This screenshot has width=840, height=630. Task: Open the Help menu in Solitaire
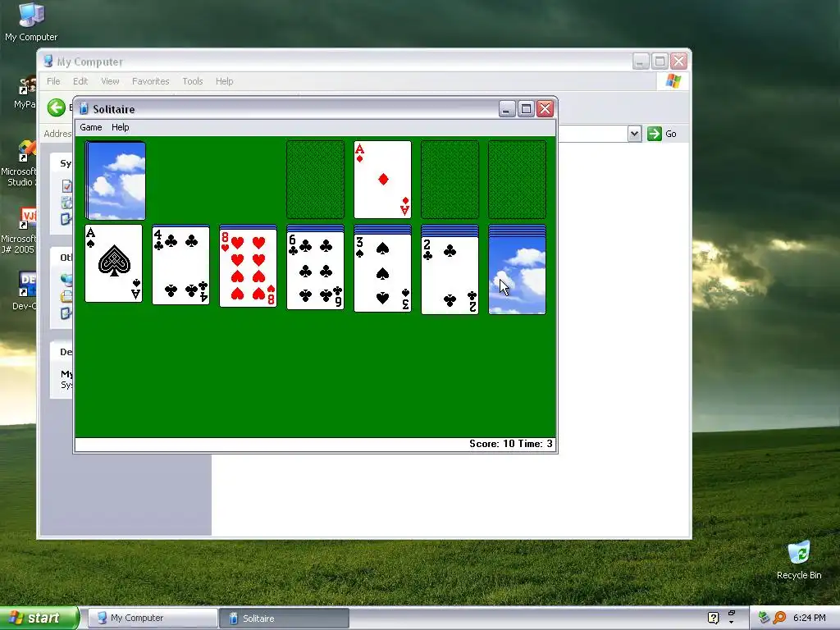tap(120, 127)
